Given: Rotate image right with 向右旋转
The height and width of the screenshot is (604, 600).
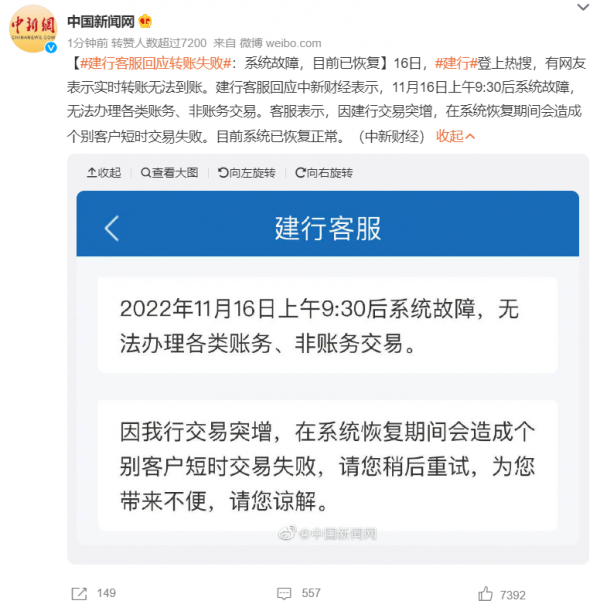Looking at the screenshot, I should click(x=323, y=173).
